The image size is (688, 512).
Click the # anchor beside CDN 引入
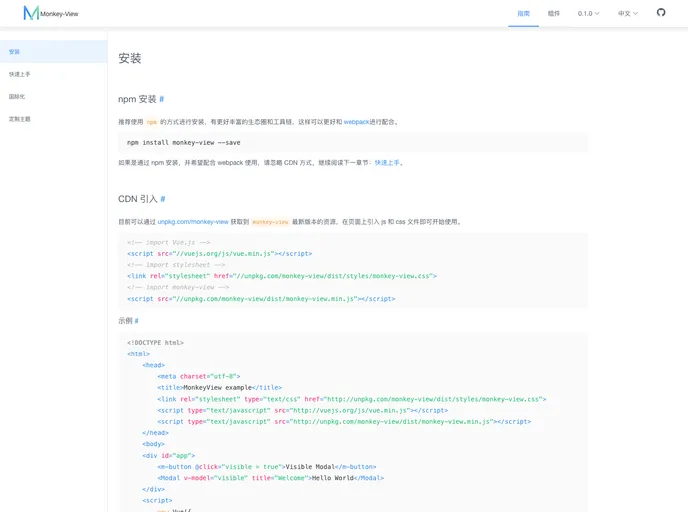163,199
